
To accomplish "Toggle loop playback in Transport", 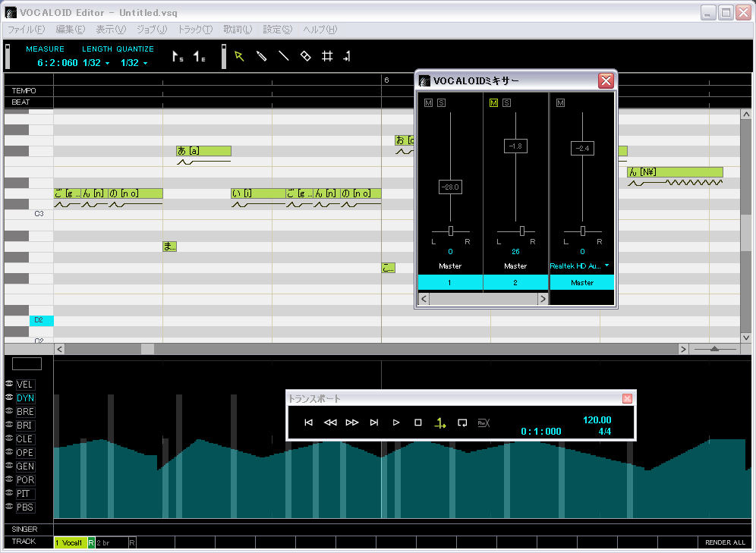I will point(462,423).
